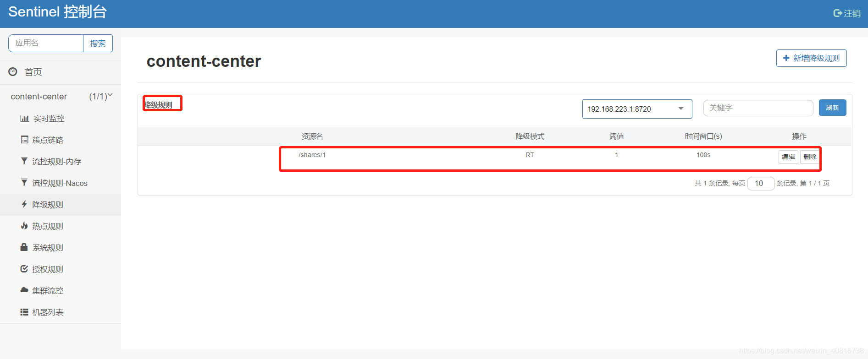Click the 降级模式 column header
Image resolution: width=868 pixels, height=359 pixels.
point(530,136)
